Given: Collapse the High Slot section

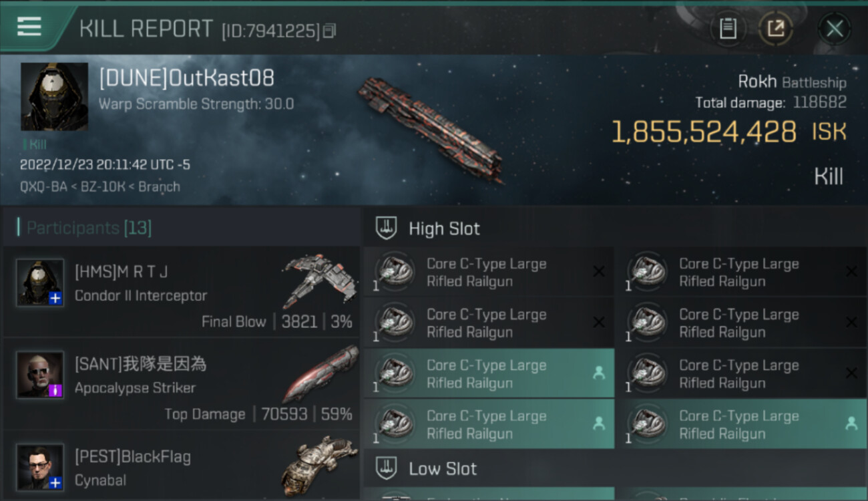Looking at the screenshot, I should coord(614,228).
